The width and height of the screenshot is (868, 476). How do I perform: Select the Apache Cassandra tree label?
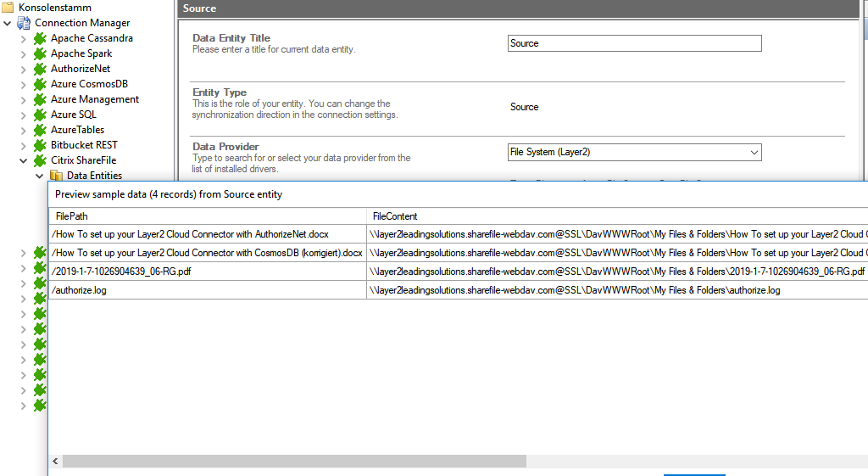[92, 38]
